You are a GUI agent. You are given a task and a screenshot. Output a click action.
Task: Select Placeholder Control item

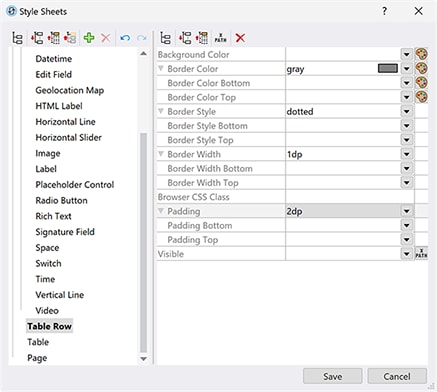click(x=75, y=185)
